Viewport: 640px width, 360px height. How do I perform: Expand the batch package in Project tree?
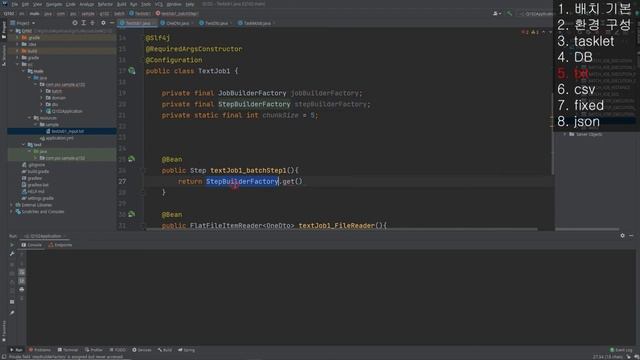tap(42, 91)
